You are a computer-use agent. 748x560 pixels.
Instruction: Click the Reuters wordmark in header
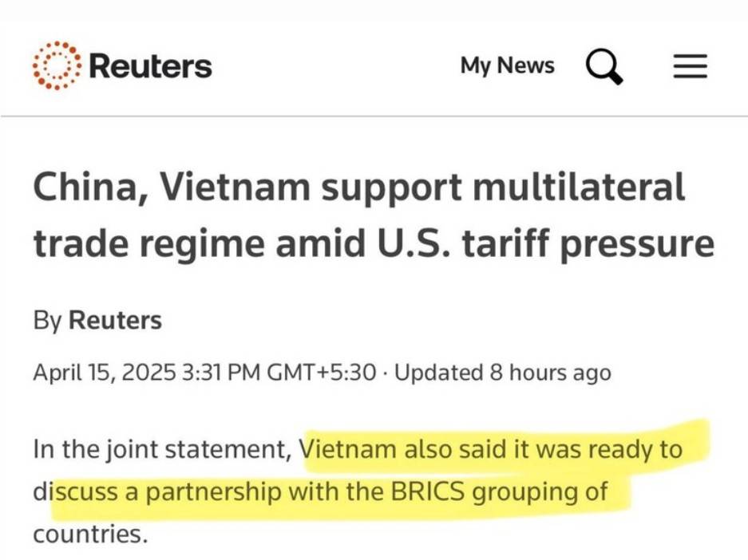click(x=150, y=65)
